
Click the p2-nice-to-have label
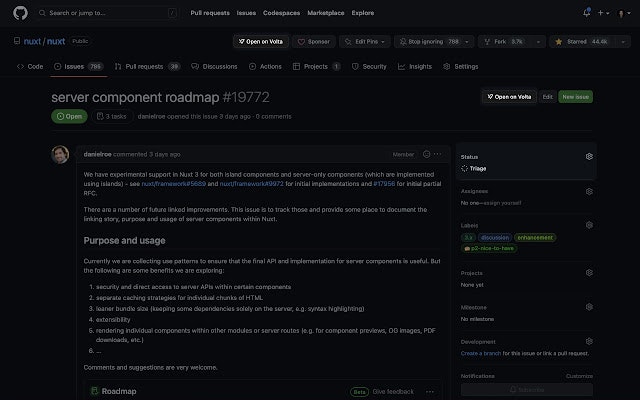pyautogui.click(x=489, y=248)
